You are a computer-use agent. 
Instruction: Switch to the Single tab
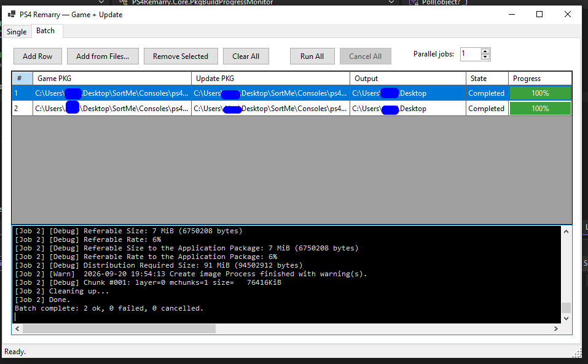point(17,32)
